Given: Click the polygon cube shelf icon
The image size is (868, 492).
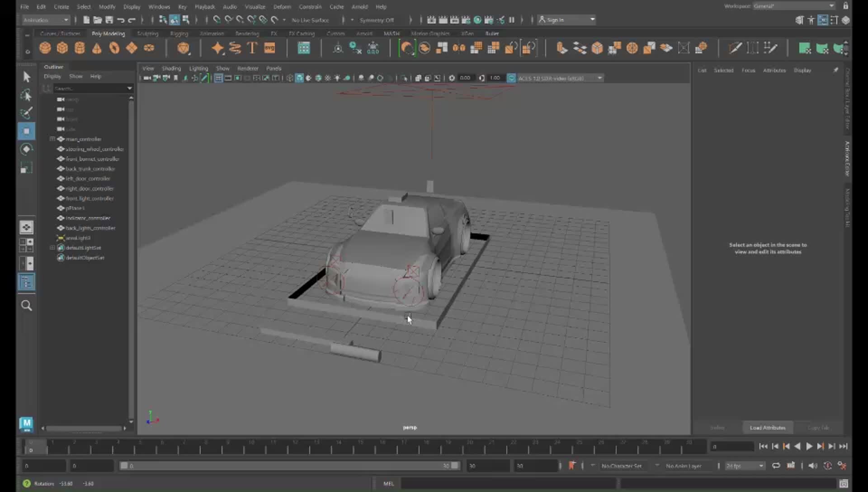Looking at the screenshot, I should (62, 47).
